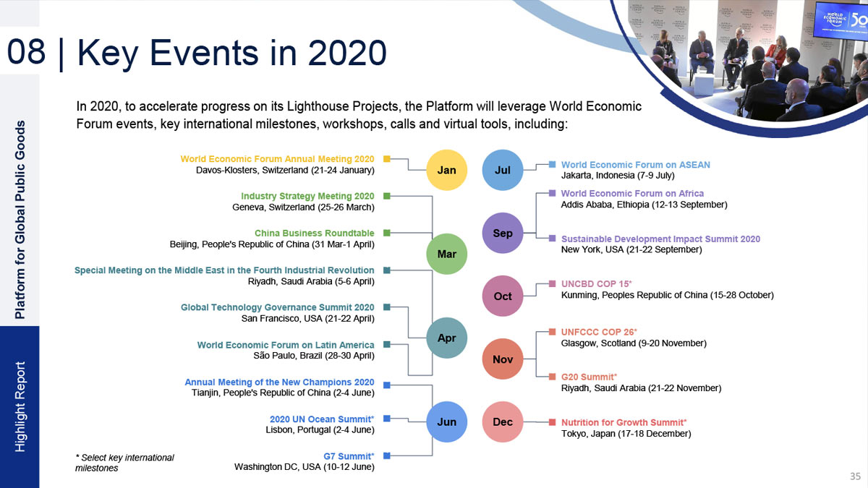The image size is (868, 488).
Task: Click the Industry Strategy Meeting 2020 heading
Action: pyautogui.click(x=307, y=196)
